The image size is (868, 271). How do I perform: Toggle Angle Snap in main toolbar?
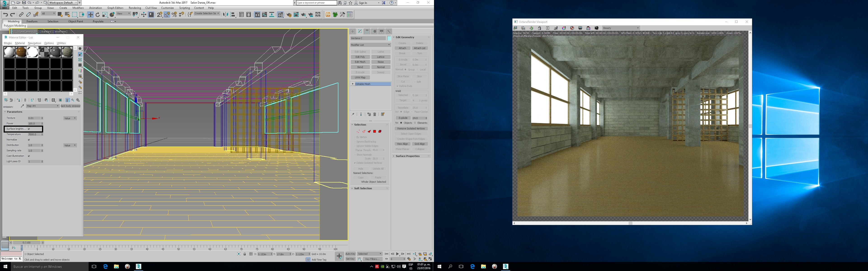(167, 14)
